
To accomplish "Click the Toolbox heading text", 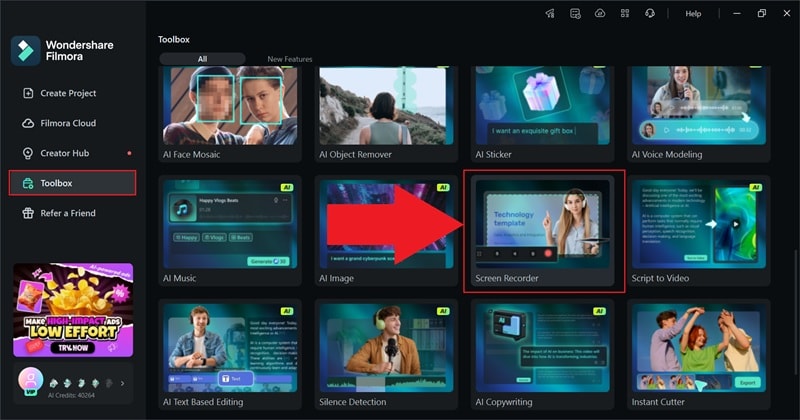I will (x=173, y=39).
